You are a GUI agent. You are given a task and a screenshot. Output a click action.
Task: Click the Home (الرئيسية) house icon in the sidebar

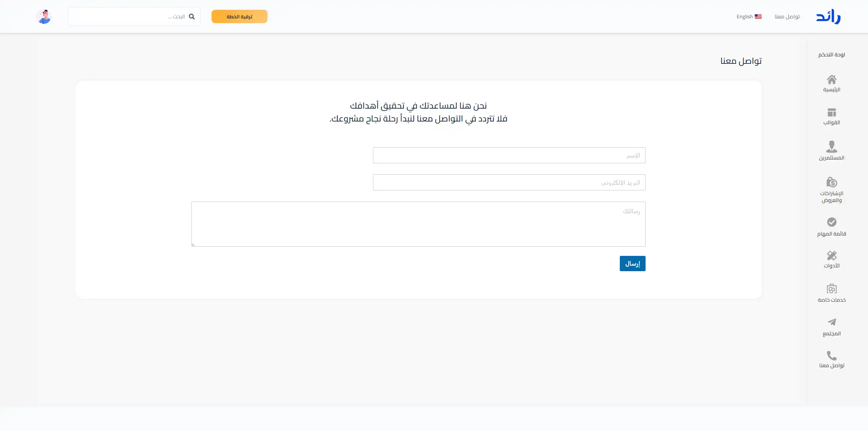click(x=831, y=80)
